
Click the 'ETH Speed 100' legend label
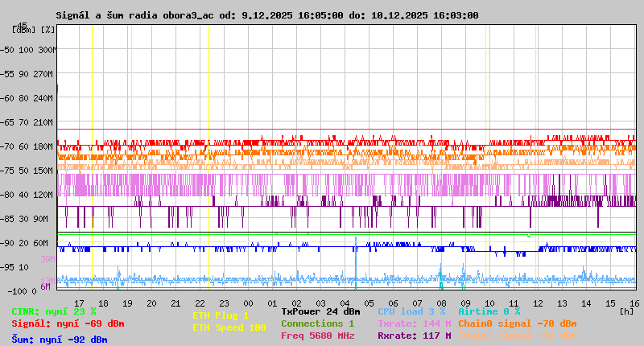229,327
